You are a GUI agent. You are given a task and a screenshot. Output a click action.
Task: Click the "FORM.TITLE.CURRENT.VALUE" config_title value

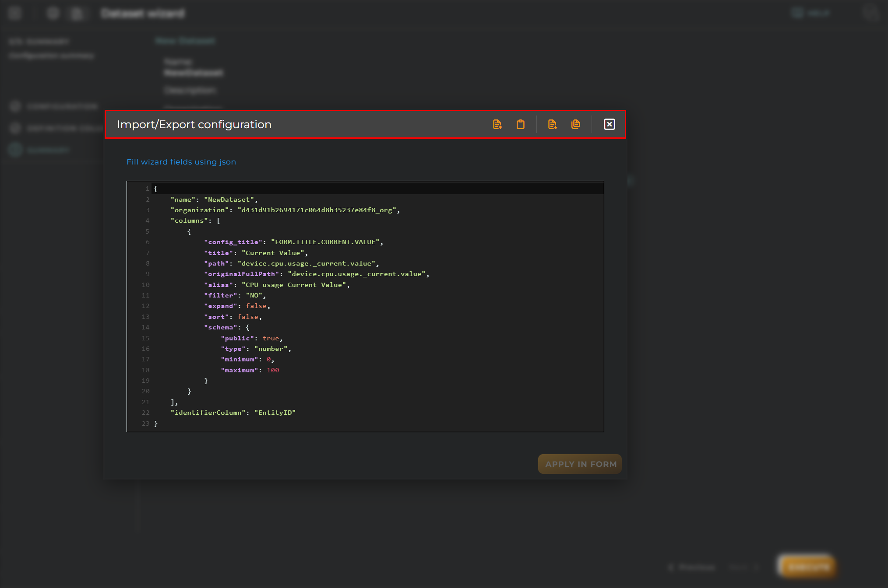coord(325,242)
